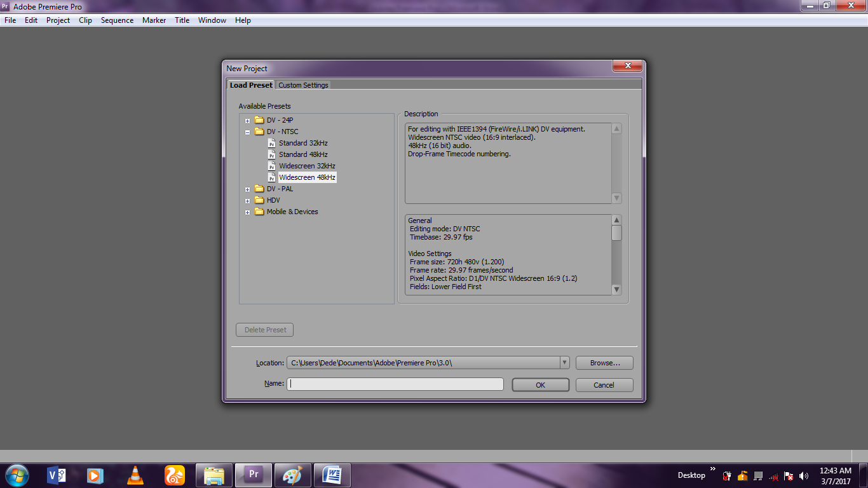Click the network signal tray icon
The image size is (868, 488).
[773, 475]
